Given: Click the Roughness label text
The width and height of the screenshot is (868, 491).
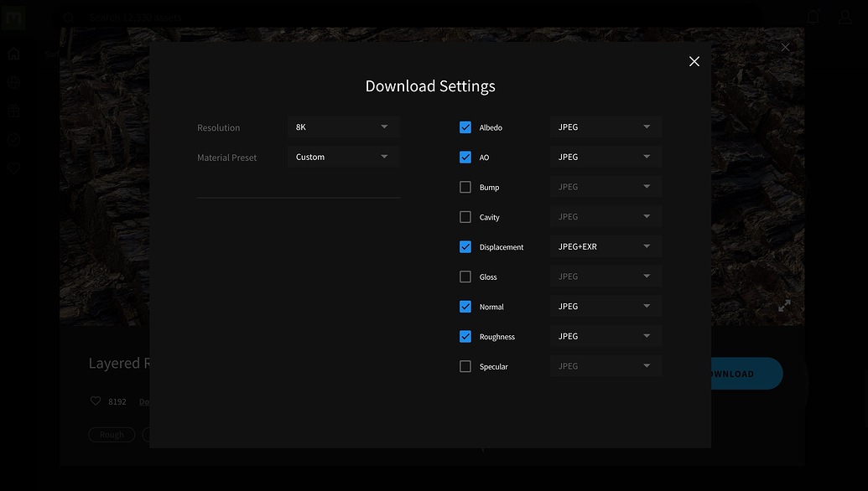Looking at the screenshot, I should (x=497, y=337).
